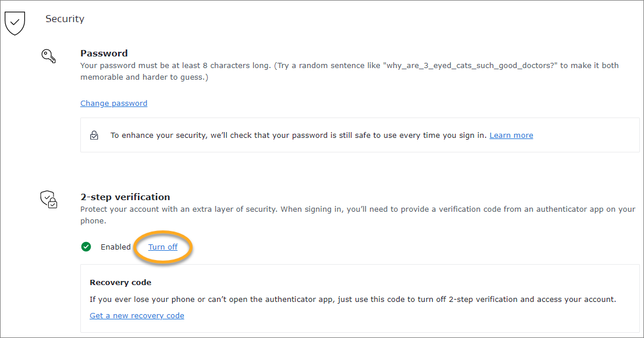The width and height of the screenshot is (644, 338).
Task: Click the Recovery code heading
Action: click(120, 283)
